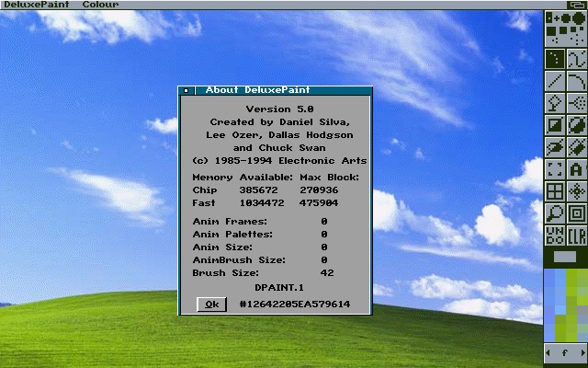Select the continuous freehand draw tool
Viewport: 588px width, 368px height.
click(x=577, y=59)
